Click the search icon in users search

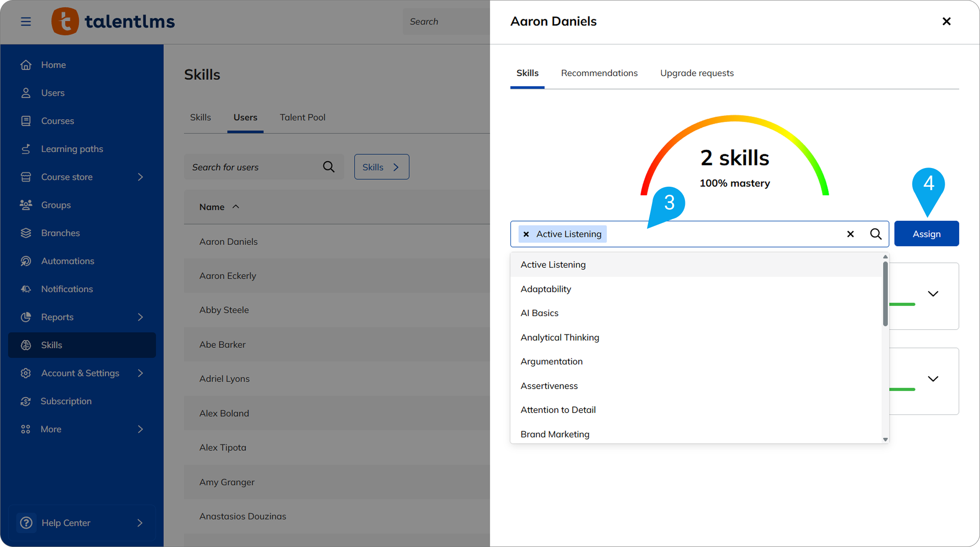(328, 167)
